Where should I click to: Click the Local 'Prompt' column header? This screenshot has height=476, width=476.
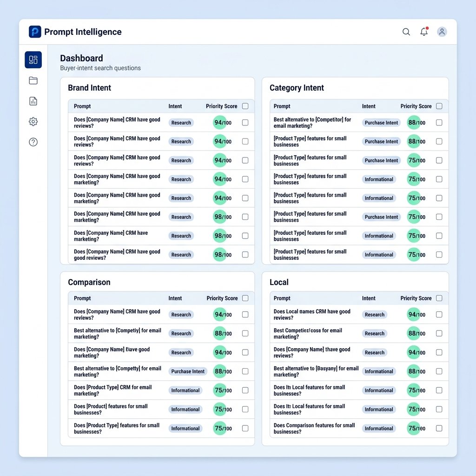point(282,298)
